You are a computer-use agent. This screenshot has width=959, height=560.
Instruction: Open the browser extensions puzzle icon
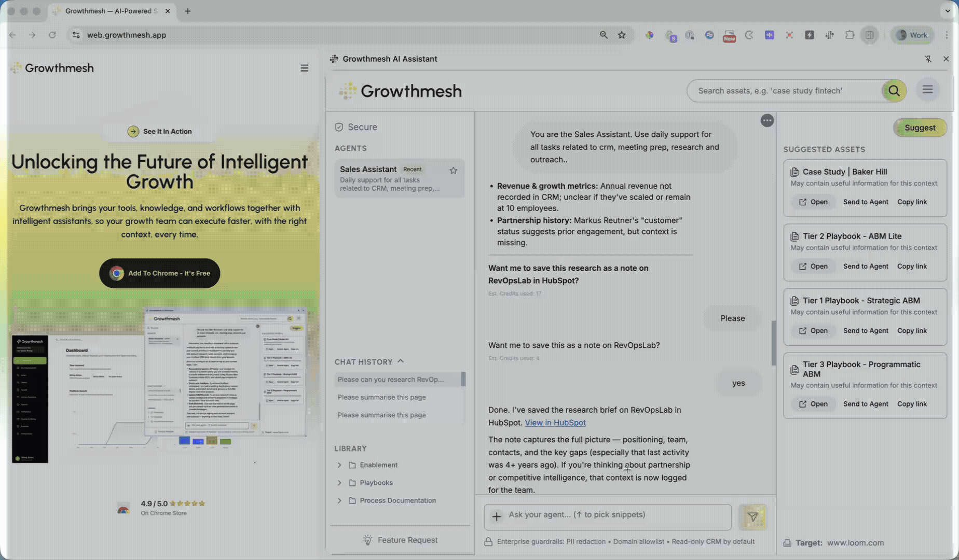click(x=850, y=35)
